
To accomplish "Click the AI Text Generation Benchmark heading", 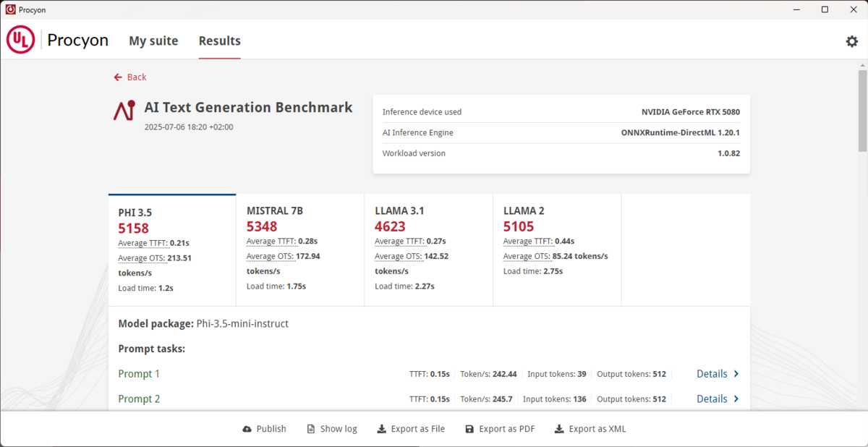I will coord(249,108).
